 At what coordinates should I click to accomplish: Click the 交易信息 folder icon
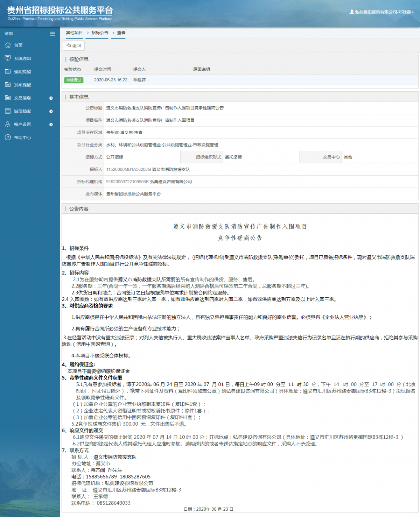tap(7, 98)
